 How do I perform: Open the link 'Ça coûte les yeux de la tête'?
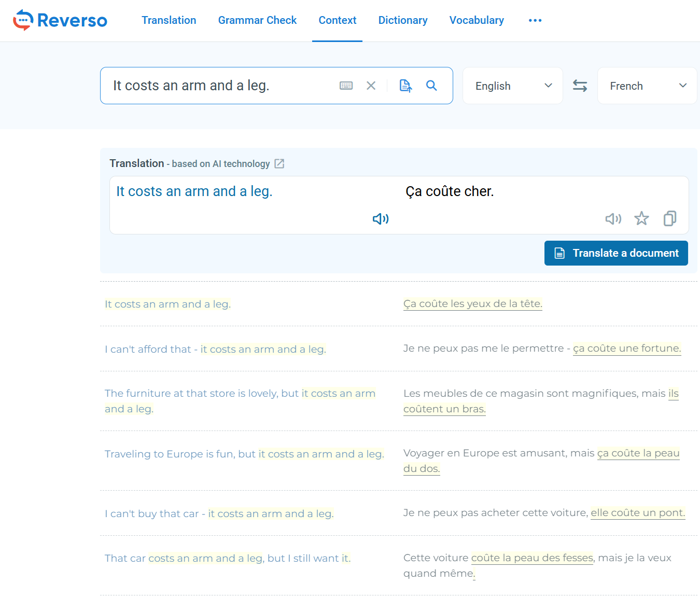pyautogui.click(x=472, y=303)
